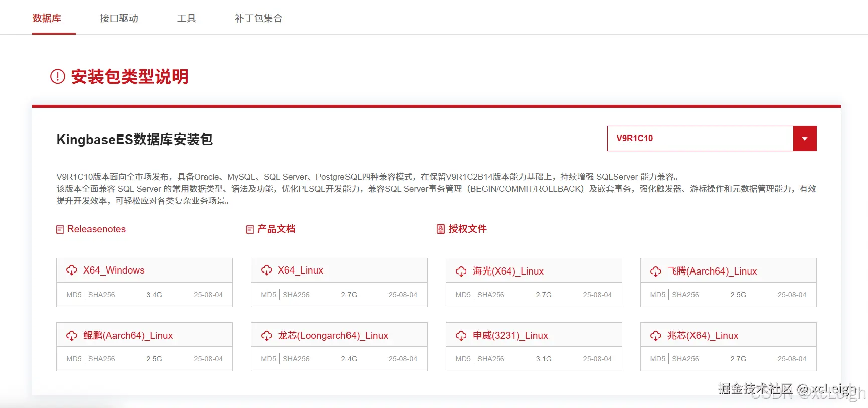Open the 产品文档 link
868x408 pixels.
(x=276, y=229)
